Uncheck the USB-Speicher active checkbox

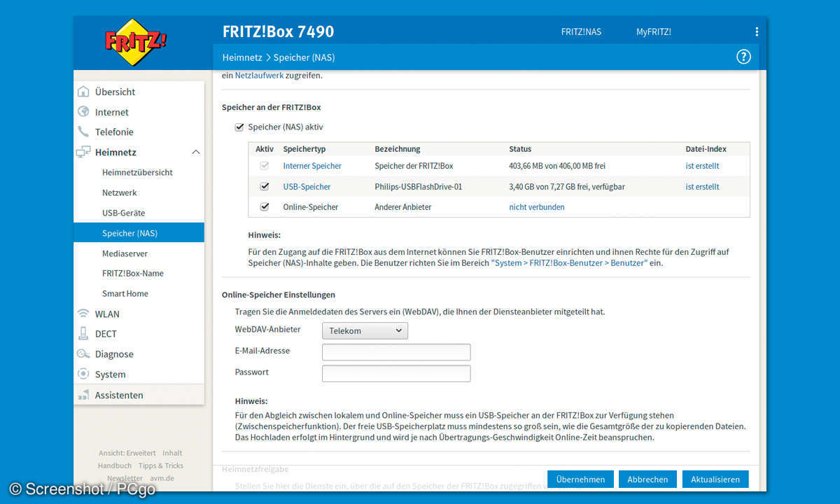click(x=264, y=187)
